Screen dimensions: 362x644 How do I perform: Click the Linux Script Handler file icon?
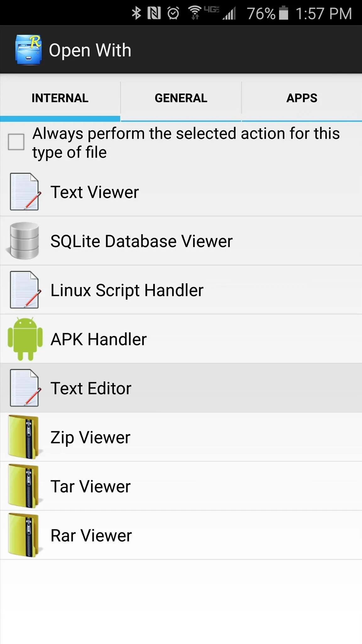pos(25,290)
